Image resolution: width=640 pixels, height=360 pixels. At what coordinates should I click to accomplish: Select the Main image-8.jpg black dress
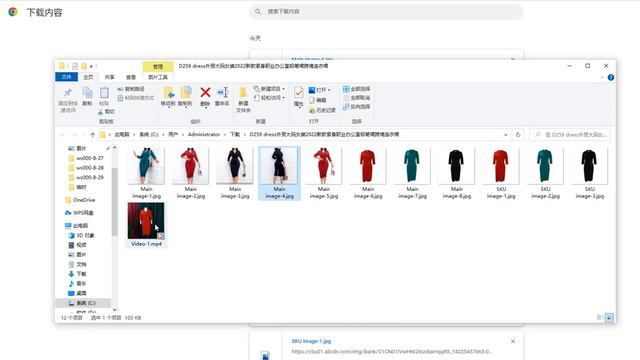[x=457, y=173]
